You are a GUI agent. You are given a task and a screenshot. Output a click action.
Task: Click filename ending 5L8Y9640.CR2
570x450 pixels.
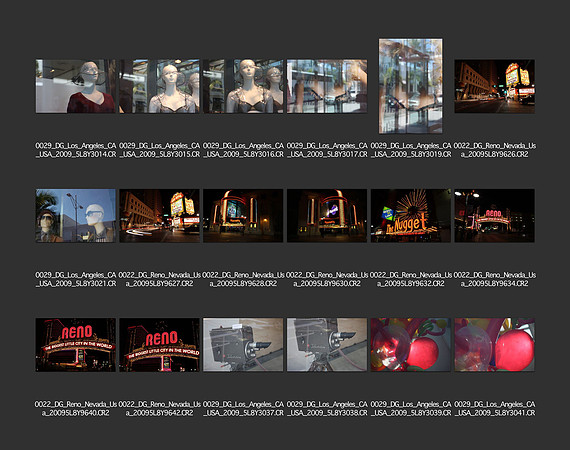point(76,409)
